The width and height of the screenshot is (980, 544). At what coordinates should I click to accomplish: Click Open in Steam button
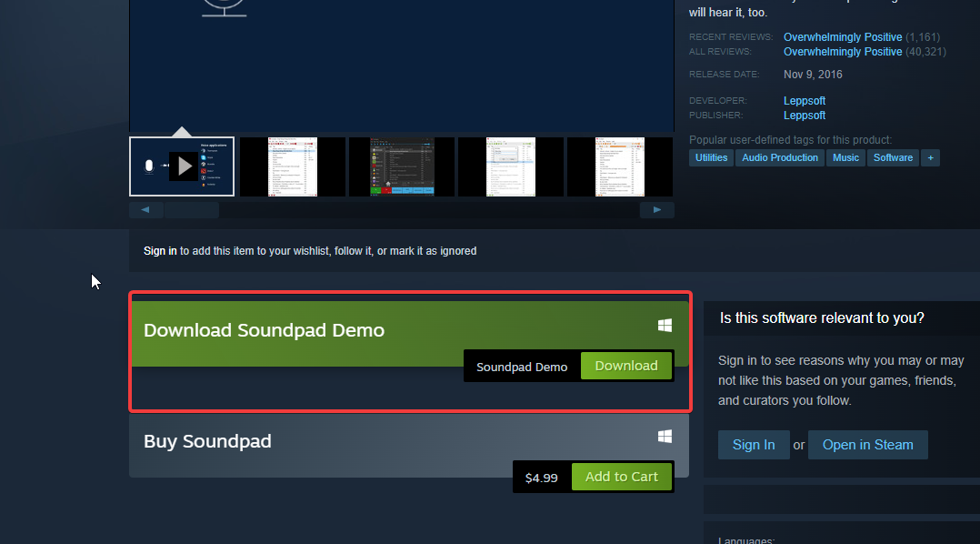pyautogui.click(x=867, y=445)
